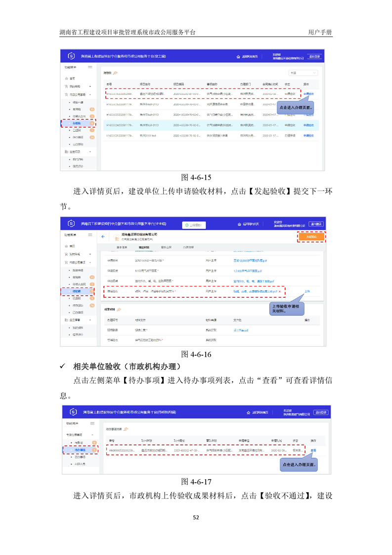This screenshot has height=555, width=392.
Task: Switch to the 基本信息 tab in figure 4-6-16
Action: (122, 247)
